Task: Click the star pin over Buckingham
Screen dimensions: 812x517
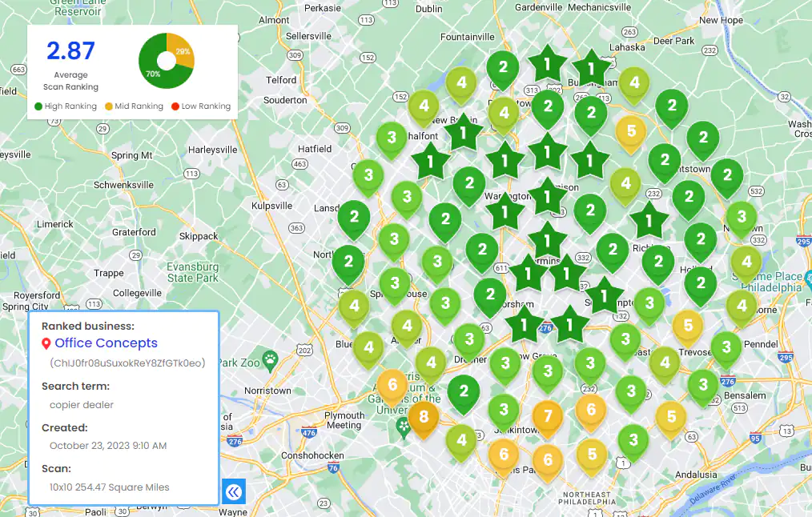Action: (591, 69)
